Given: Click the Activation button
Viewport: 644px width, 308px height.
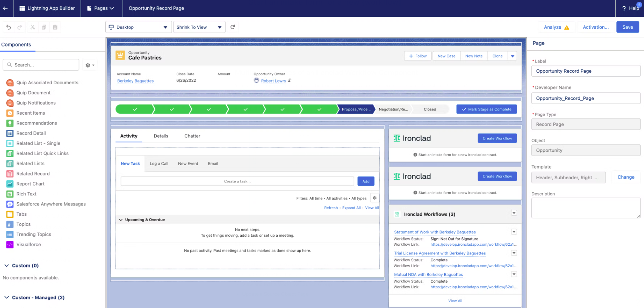Looking at the screenshot, I should click(x=595, y=27).
